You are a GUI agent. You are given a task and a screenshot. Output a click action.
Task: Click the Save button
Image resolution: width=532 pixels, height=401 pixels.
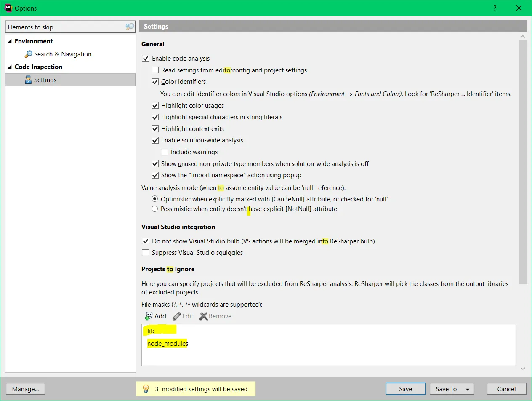pos(405,389)
